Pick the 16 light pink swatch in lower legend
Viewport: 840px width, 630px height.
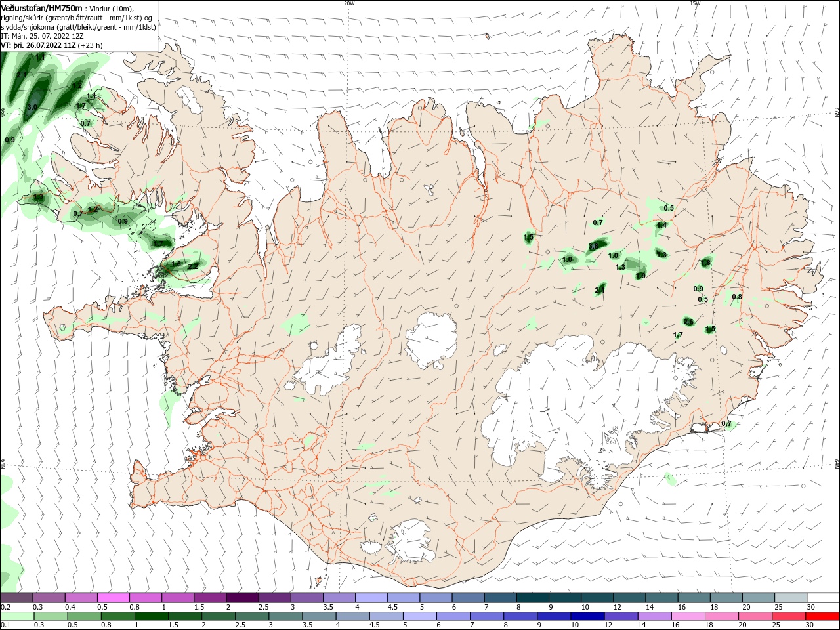688,616
